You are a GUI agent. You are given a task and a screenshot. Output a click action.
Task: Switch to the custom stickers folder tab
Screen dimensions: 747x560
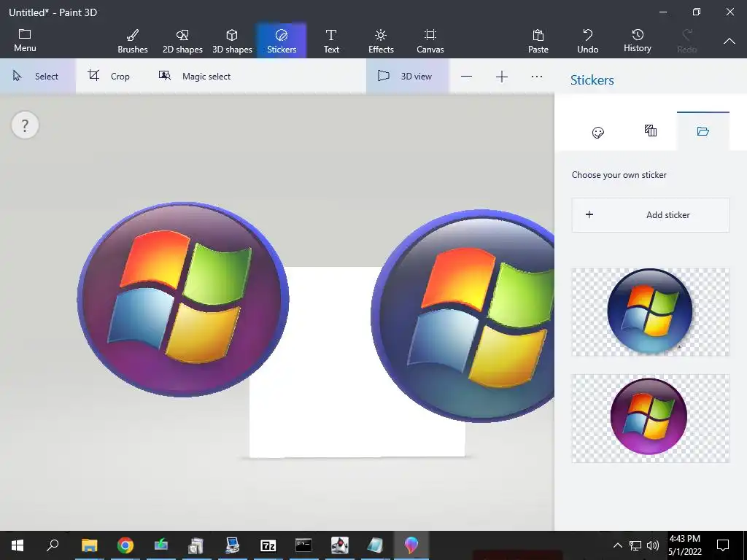pyautogui.click(x=703, y=131)
